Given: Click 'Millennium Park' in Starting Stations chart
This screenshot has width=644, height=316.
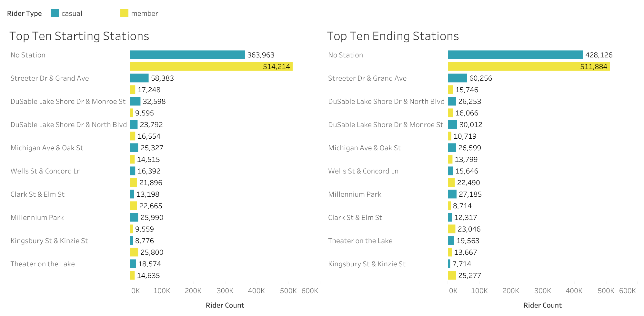Looking at the screenshot, I should [x=37, y=218].
